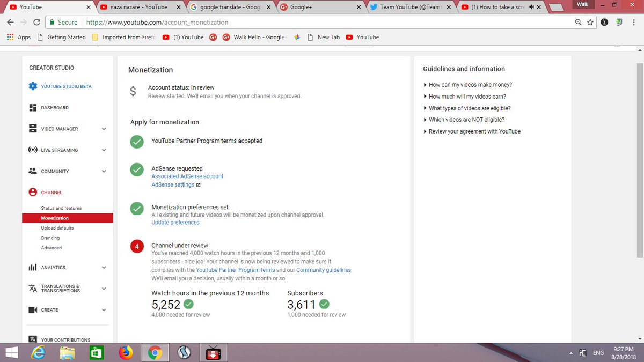Switch to 'naza nazaré - YouTube' tab

139,7
